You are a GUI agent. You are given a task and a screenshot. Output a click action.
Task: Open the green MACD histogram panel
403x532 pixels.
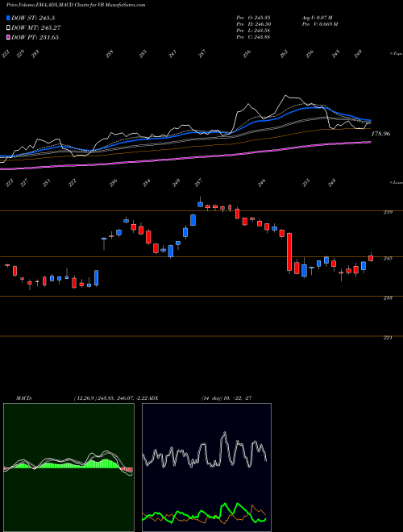69,468
